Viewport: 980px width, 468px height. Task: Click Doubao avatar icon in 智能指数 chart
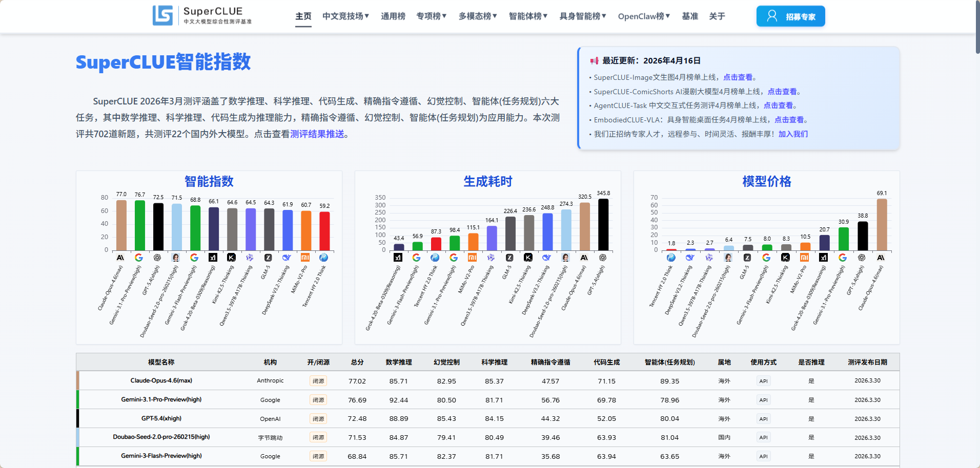[x=176, y=258]
